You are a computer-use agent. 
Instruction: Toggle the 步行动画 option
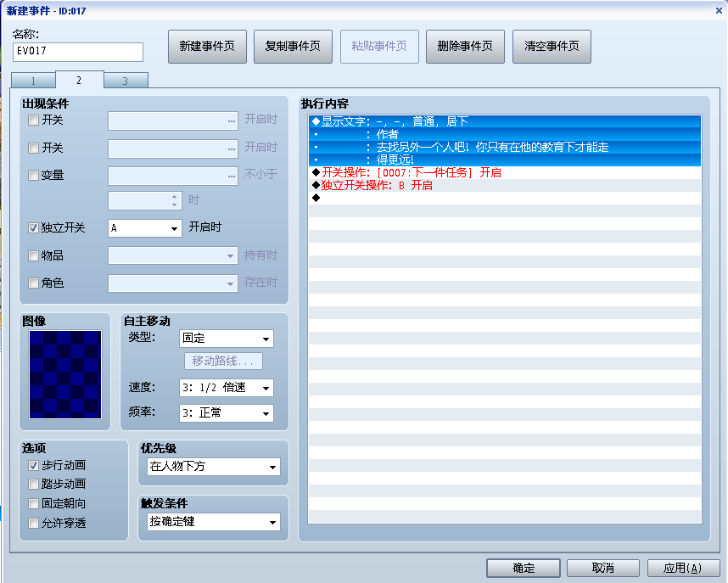(33, 466)
